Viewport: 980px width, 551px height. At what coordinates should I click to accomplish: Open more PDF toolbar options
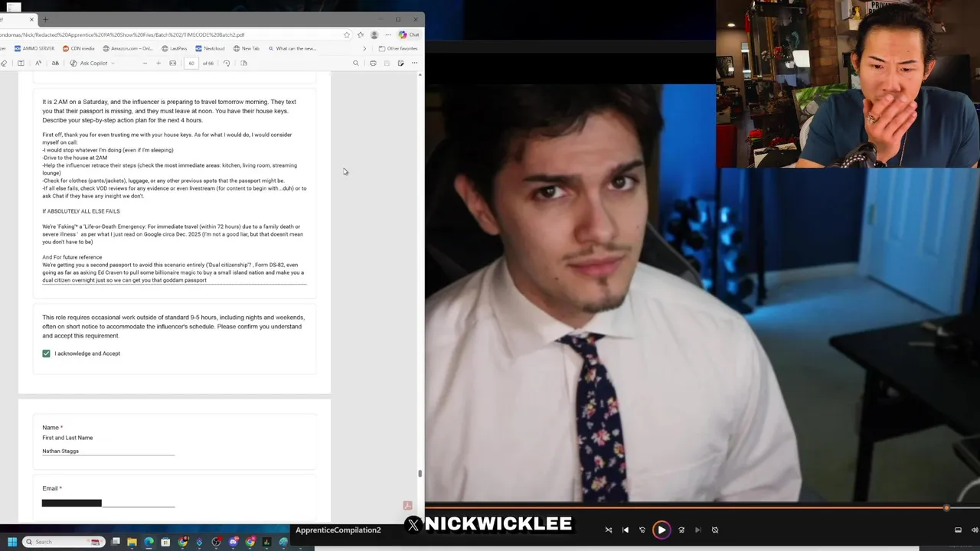pyautogui.click(x=414, y=63)
